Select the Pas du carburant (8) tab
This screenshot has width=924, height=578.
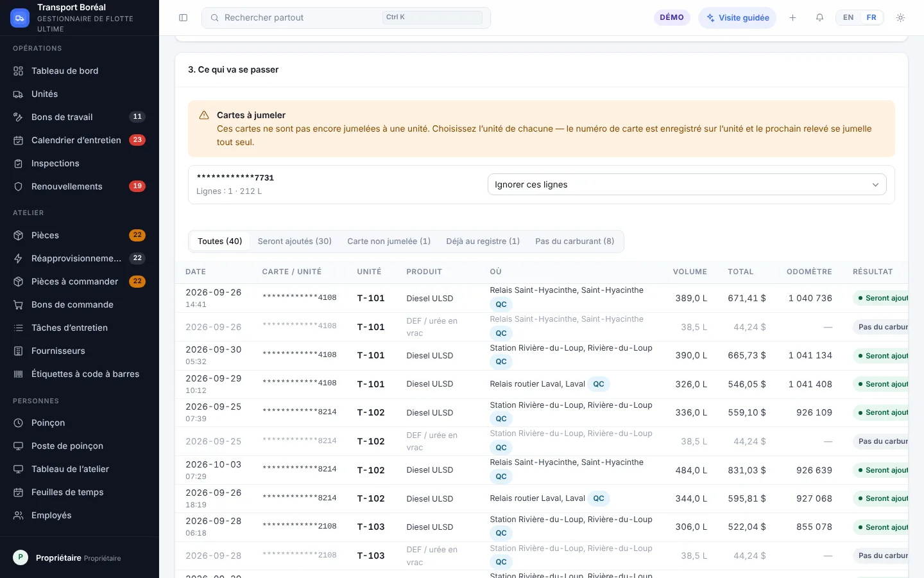click(575, 241)
